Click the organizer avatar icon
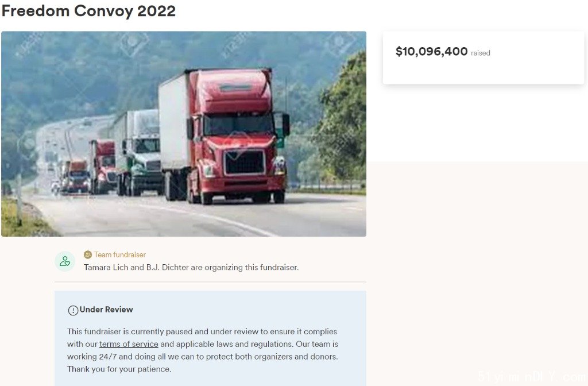This screenshot has width=588, height=386. pos(65,261)
